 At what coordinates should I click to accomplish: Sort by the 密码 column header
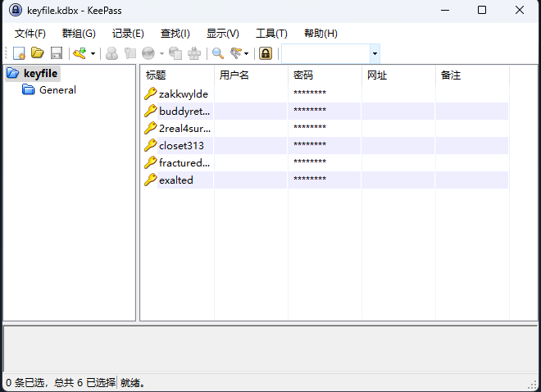(x=325, y=75)
